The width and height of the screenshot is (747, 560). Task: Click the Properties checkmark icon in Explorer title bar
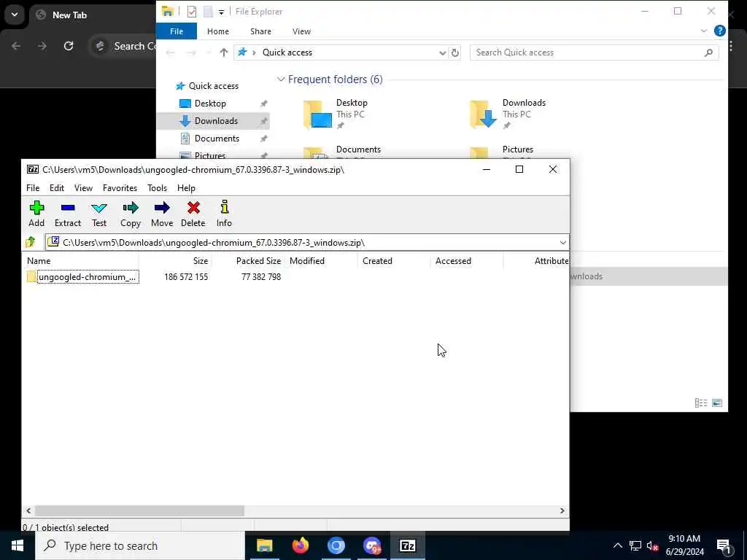pyautogui.click(x=192, y=12)
